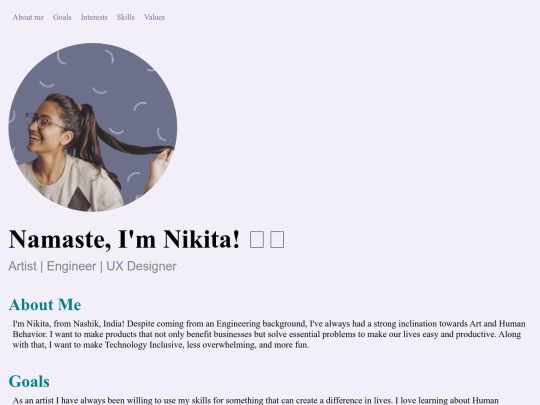540x405 pixels.
Task: Click the second emoji placeholder box in heading
Action: [x=277, y=239]
